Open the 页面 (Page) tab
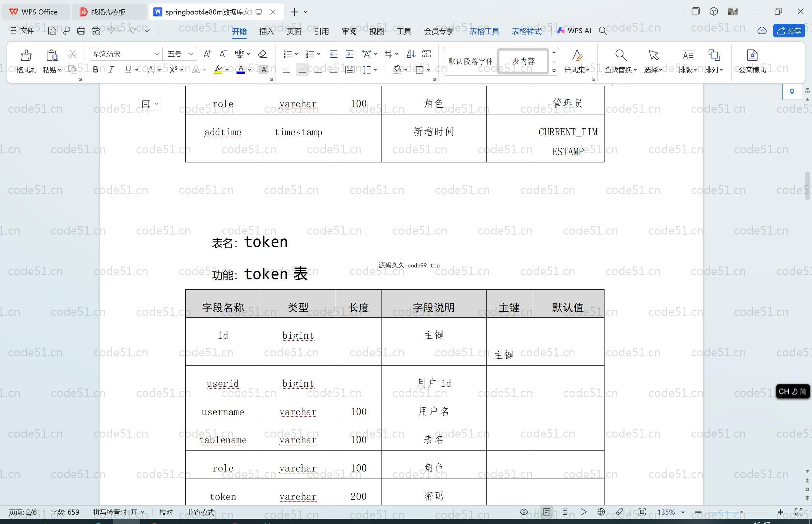 click(x=294, y=31)
